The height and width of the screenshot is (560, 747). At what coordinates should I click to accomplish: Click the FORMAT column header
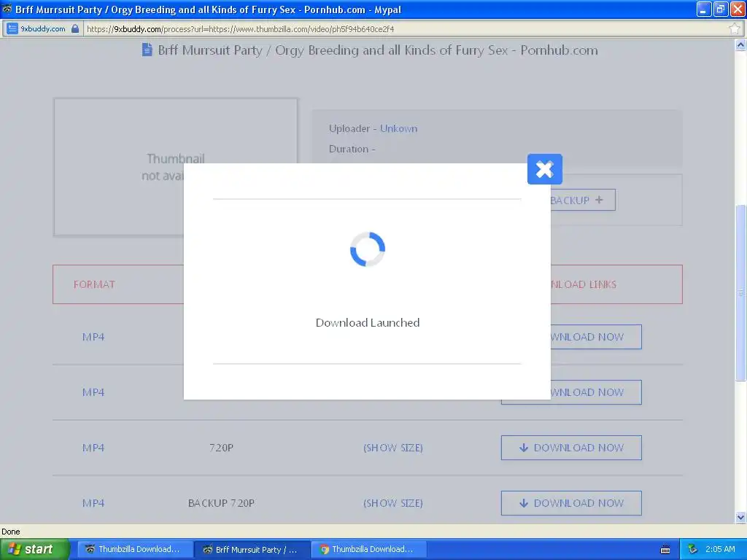point(94,284)
